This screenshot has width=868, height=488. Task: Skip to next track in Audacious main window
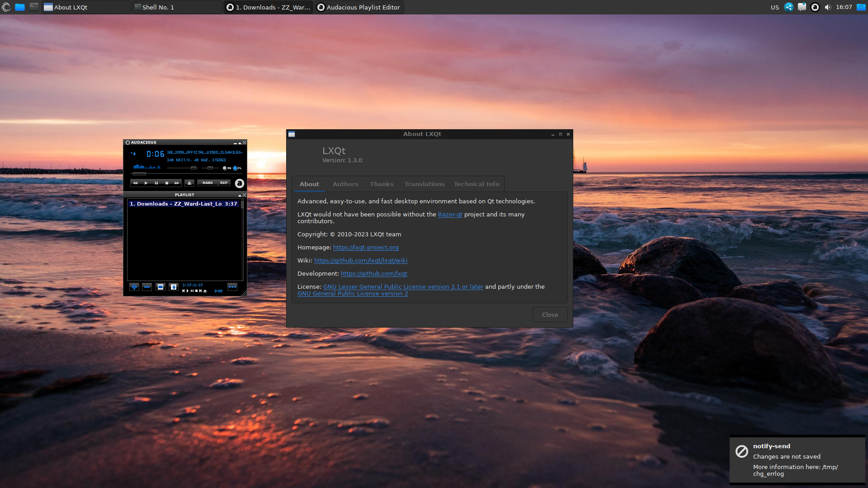point(177,183)
